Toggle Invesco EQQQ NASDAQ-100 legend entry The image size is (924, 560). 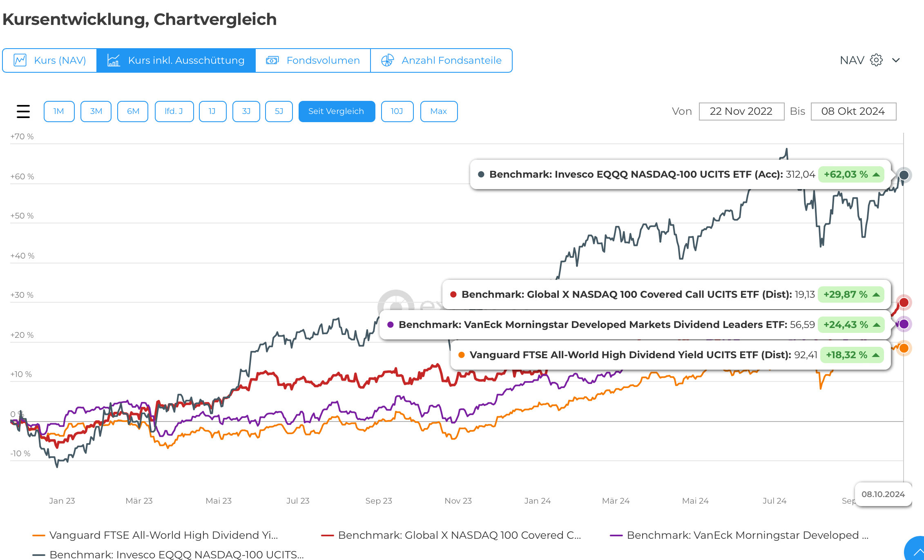tap(176, 554)
